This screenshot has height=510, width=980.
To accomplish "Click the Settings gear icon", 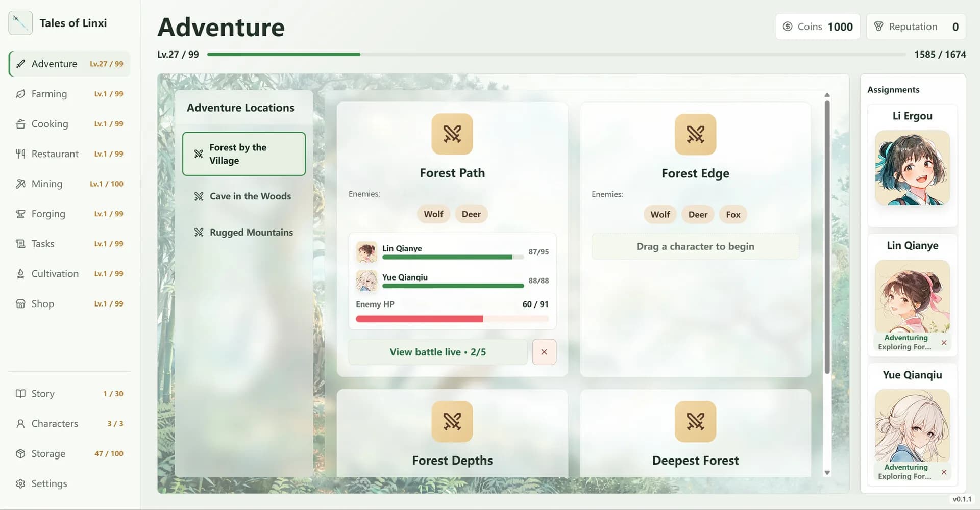I will coord(20,483).
